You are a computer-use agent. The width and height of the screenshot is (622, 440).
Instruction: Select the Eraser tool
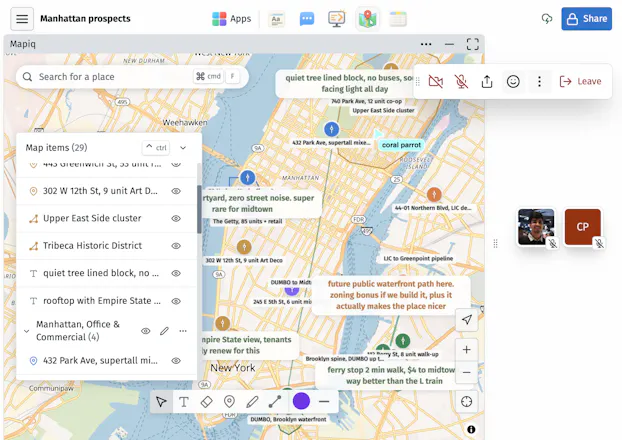[x=207, y=402]
